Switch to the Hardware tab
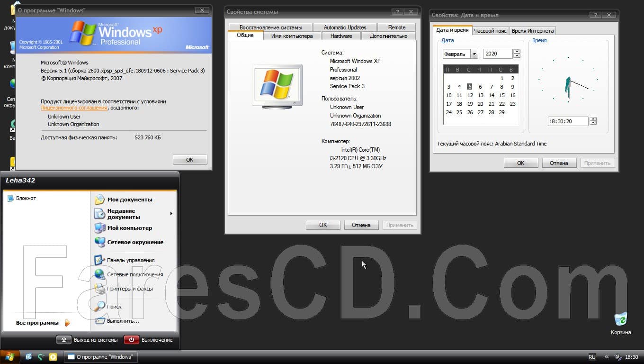 tap(341, 36)
